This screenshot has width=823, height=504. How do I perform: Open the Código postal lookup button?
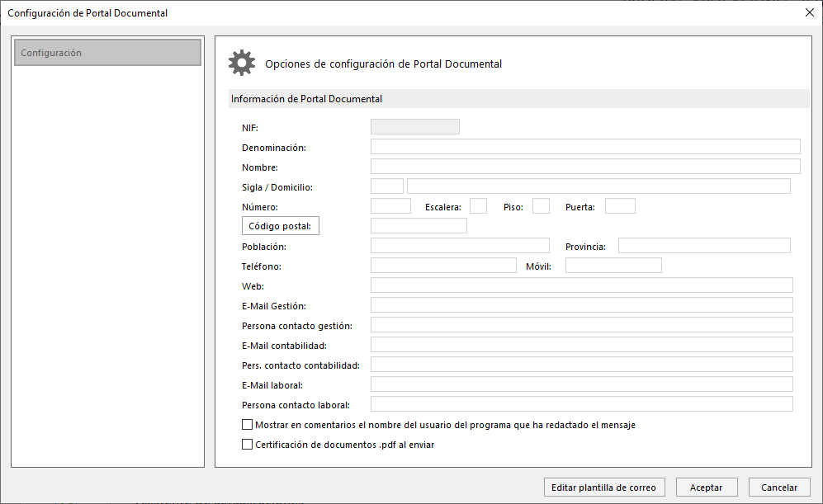(281, 226)
